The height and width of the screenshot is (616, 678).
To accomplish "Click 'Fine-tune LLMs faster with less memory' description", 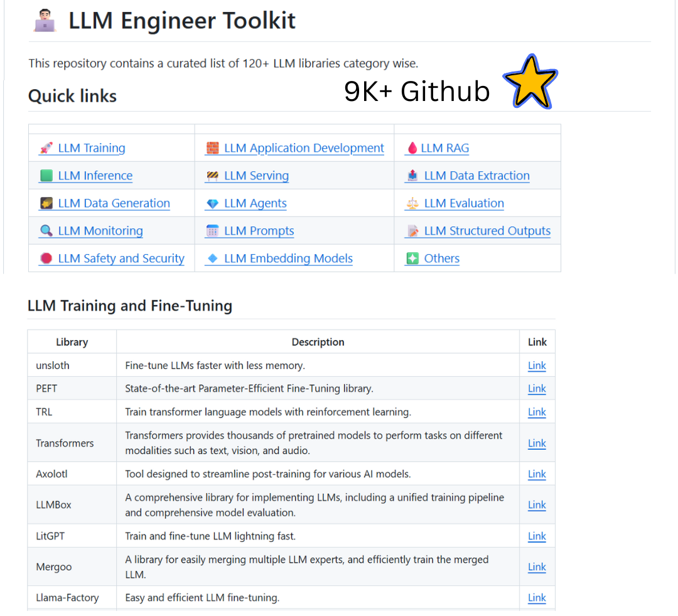I will [x=215, y=366].
